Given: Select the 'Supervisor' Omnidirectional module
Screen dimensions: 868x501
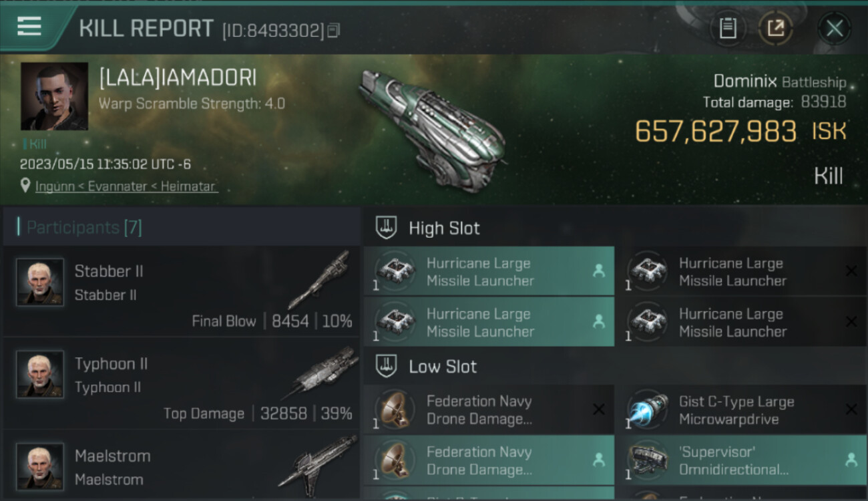Looking at the screenshot, I should (x=741, y=460).
